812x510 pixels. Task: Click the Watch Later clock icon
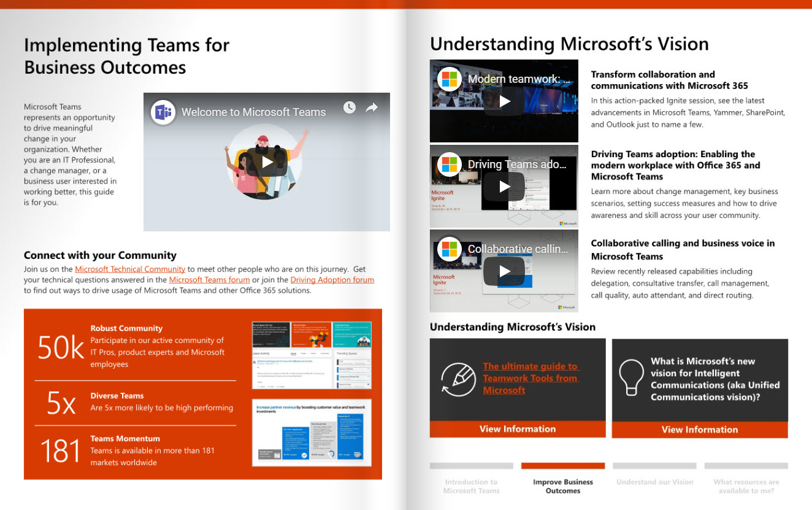350,107
